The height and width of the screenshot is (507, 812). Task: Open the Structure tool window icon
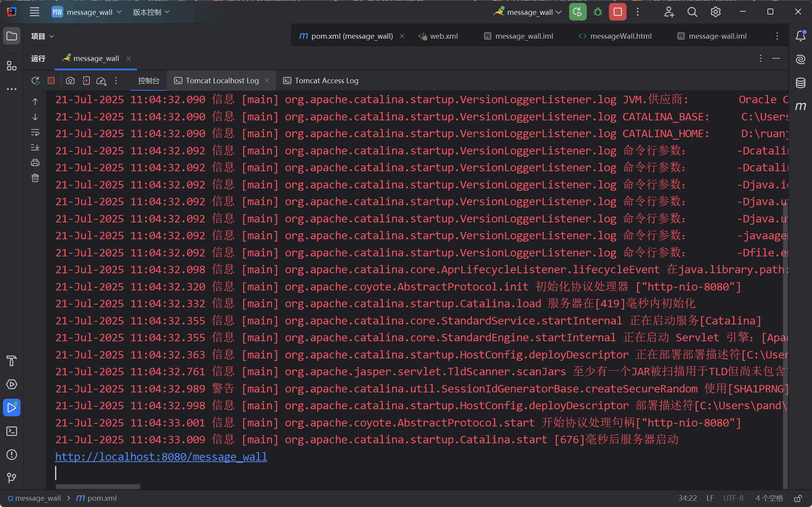coord(12,66)
